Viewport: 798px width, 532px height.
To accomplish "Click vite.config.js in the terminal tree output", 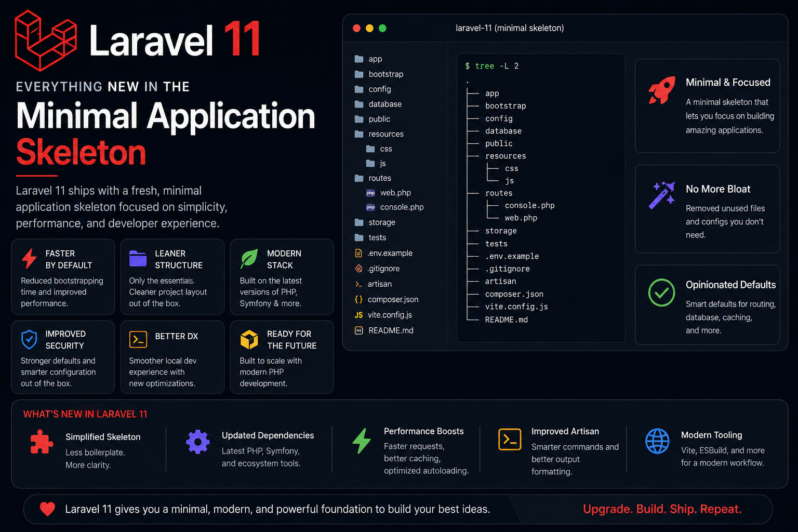I will pos(516,307).
